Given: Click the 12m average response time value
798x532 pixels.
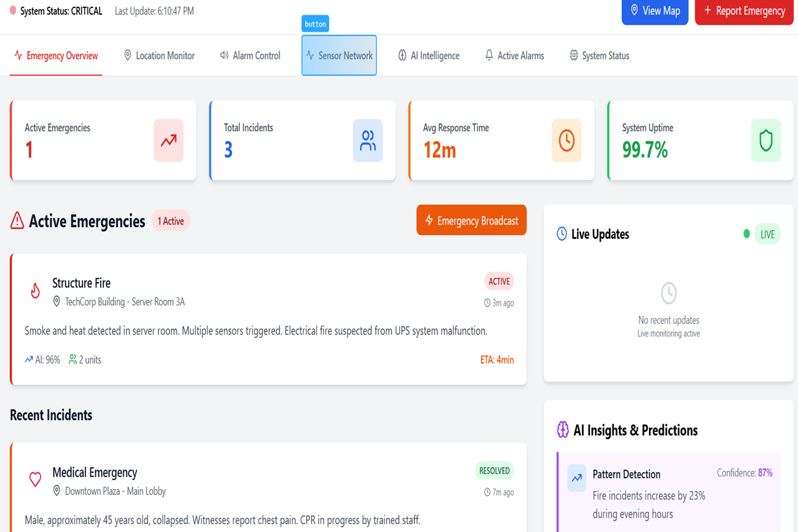Looking at the screenshot, I should 439,150.
